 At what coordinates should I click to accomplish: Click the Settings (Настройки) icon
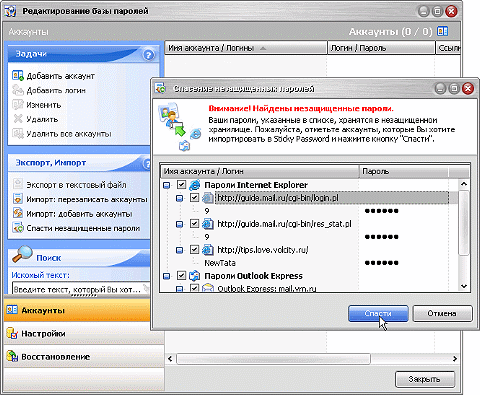[12, 333]
